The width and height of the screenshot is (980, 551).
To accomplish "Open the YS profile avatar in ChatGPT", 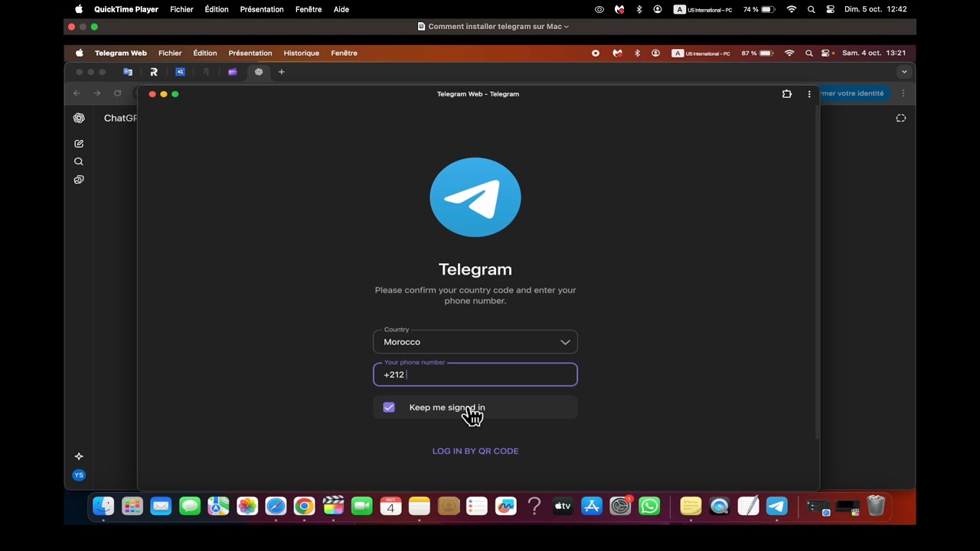I will 79,475.
